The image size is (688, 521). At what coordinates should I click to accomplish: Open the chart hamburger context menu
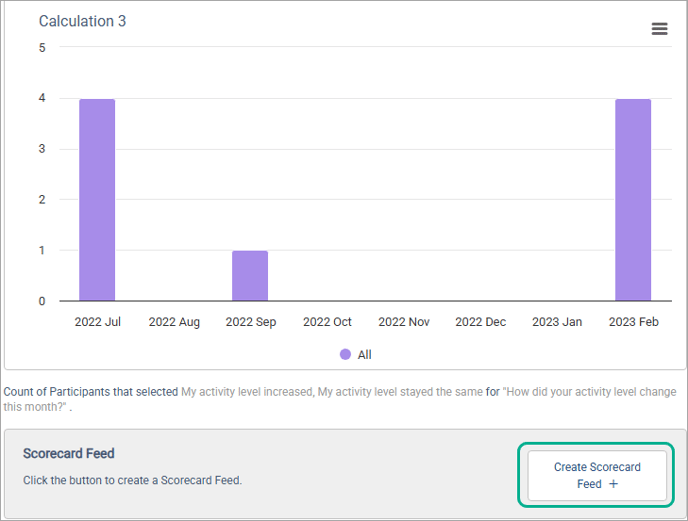click(x=659, y=29)
